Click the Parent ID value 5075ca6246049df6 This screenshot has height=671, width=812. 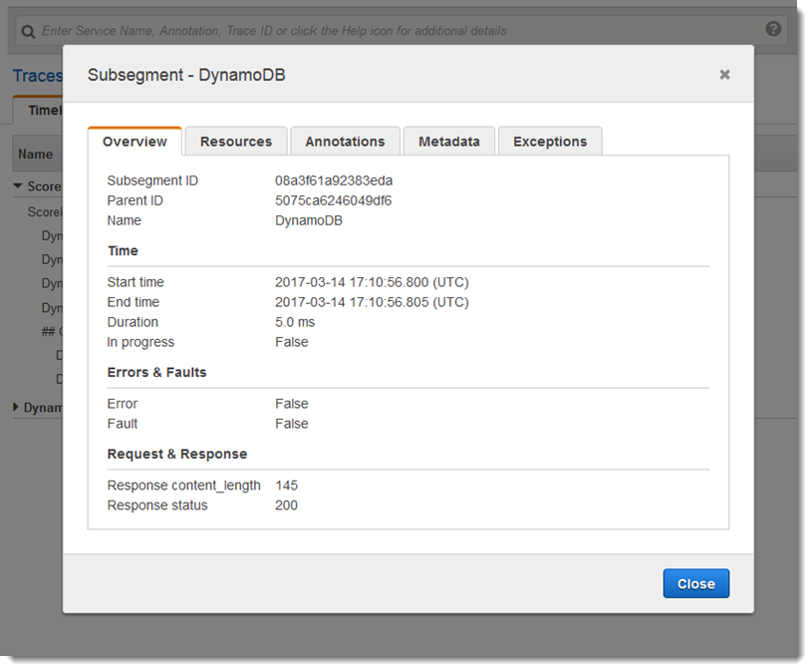(x=333, y=200)
